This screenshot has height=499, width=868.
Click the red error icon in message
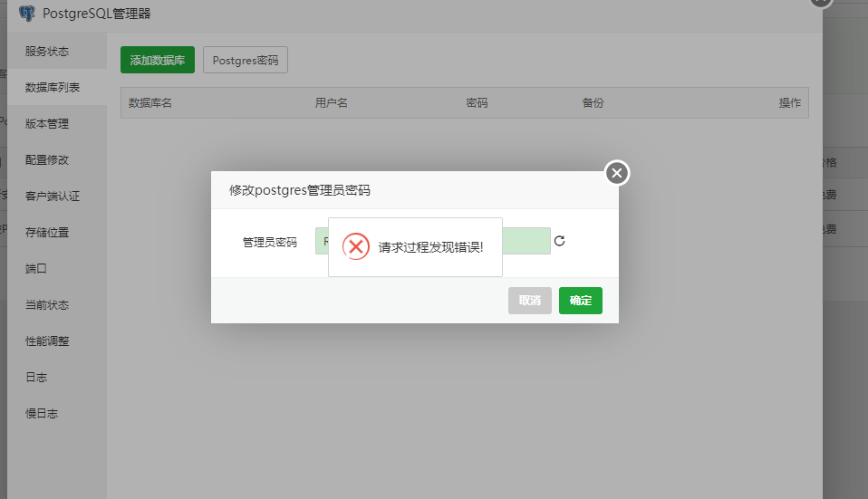click(356, 246)
